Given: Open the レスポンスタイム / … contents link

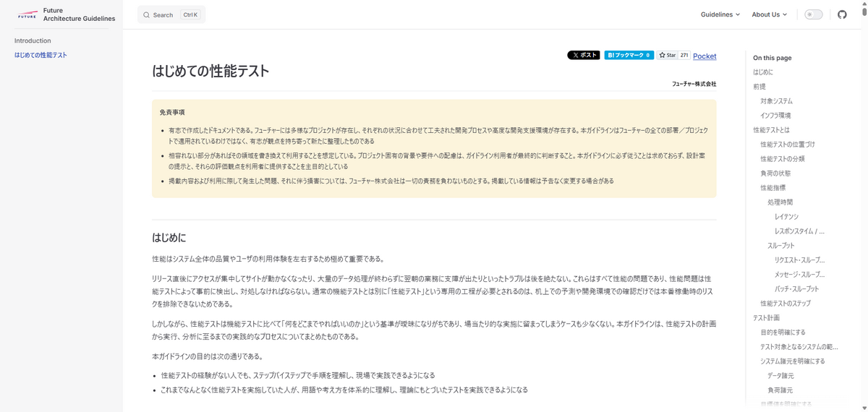Looking at the screenshot, I should click(x=799, y=231).
